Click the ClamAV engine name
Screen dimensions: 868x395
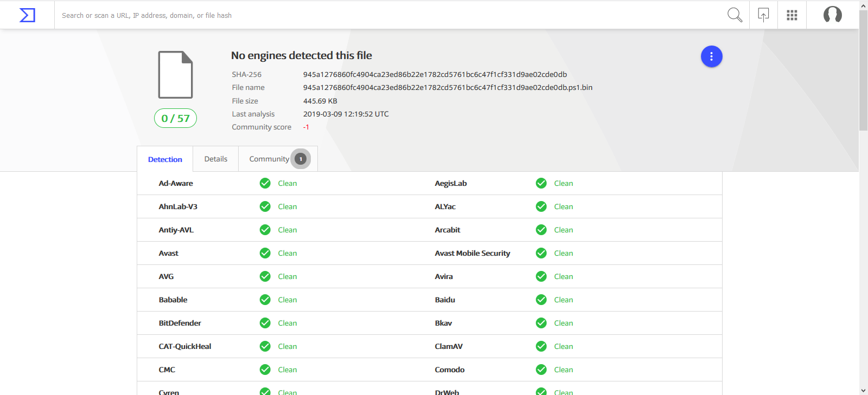tap(449, 346)
